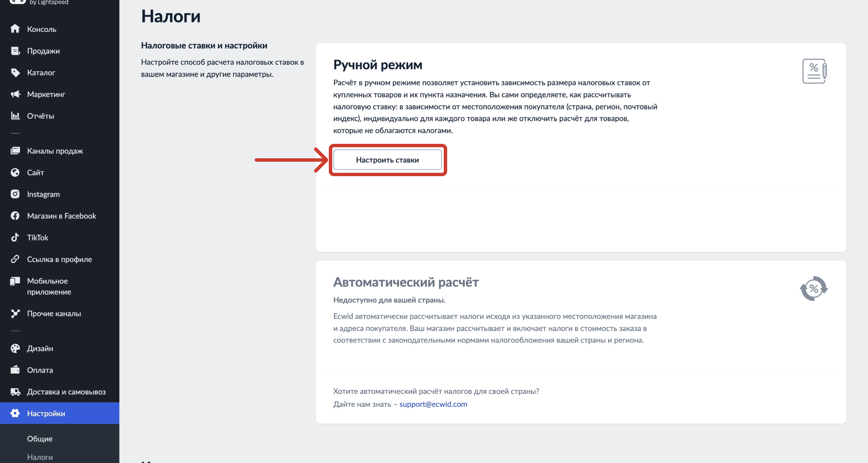Open the Other channels menu item

54,314
